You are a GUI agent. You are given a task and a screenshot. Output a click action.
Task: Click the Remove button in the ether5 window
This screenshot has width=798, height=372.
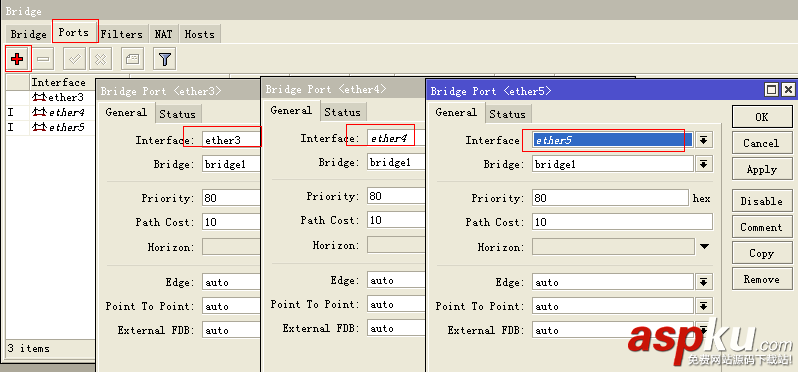(x=762, y=279)
